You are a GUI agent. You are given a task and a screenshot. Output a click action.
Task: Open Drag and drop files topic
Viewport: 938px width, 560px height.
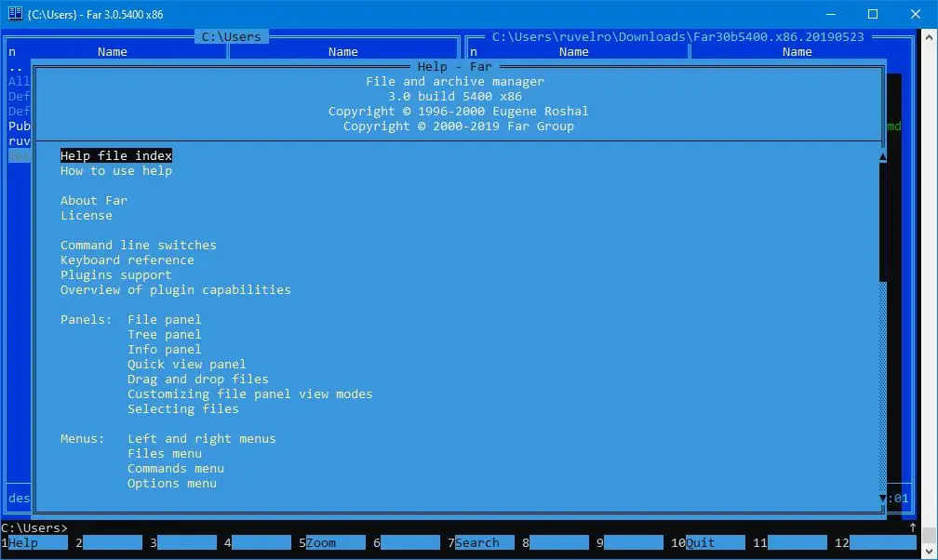coord(198,380)
